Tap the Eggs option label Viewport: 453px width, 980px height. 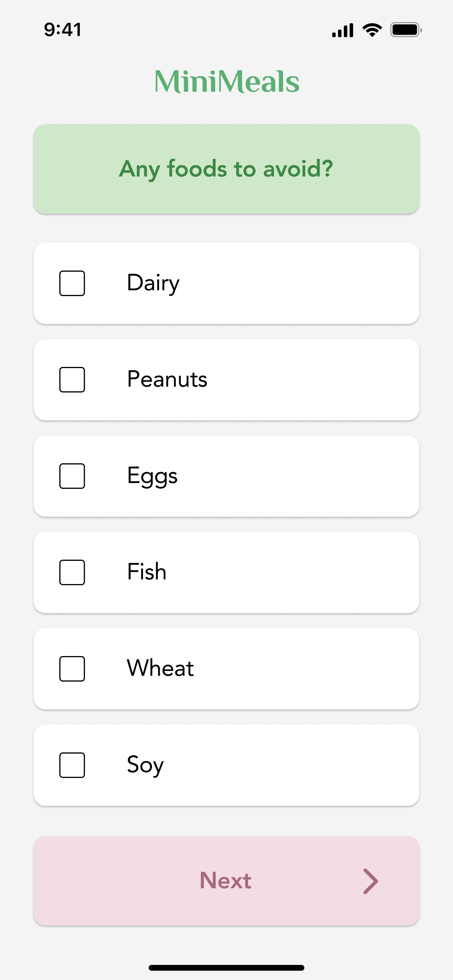[x=152, y=476]
